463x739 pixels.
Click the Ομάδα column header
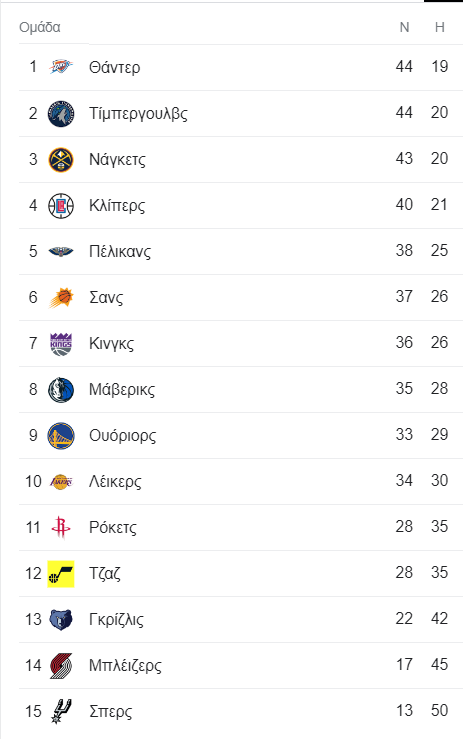click(x=40, y=27)
